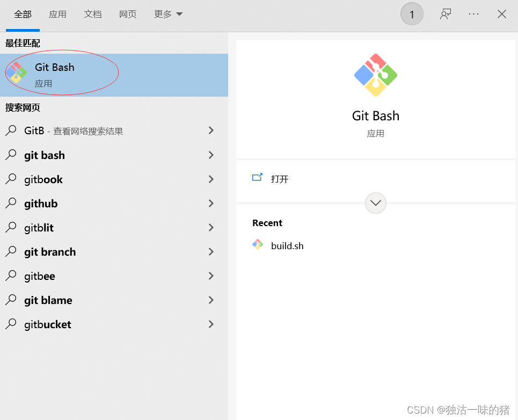The width and height of the screenshot is (518, 420).
Task: Switch to the 应用 tab
Action: coord(57,15)
